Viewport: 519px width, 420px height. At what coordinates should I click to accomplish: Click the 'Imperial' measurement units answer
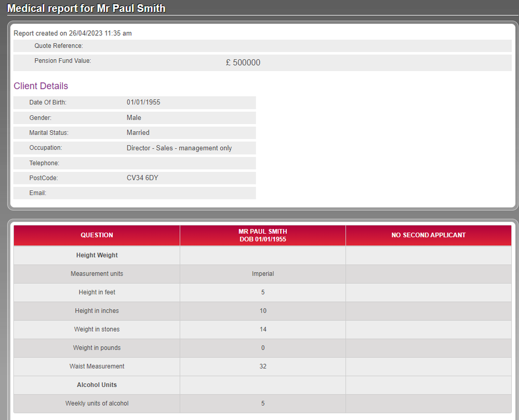tap(263, 274)
